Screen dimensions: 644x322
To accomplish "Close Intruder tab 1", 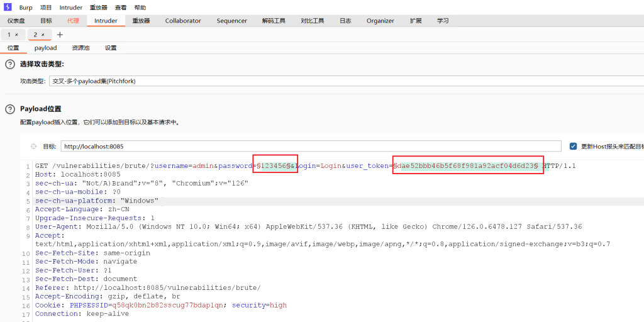I will [x=16, y=35].
